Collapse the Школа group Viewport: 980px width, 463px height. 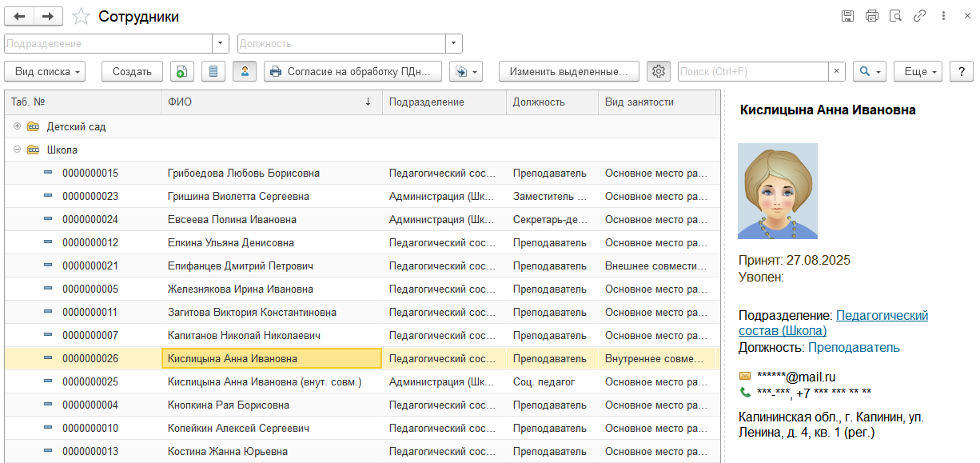click(x=17, y=150)
